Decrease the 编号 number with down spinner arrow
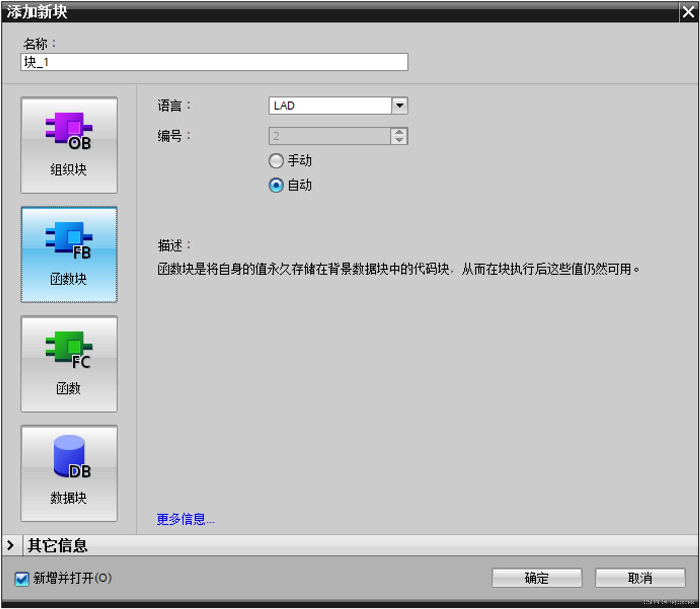Image resolution: width=700 pixels, height=609 pixels. click(399, 140)
